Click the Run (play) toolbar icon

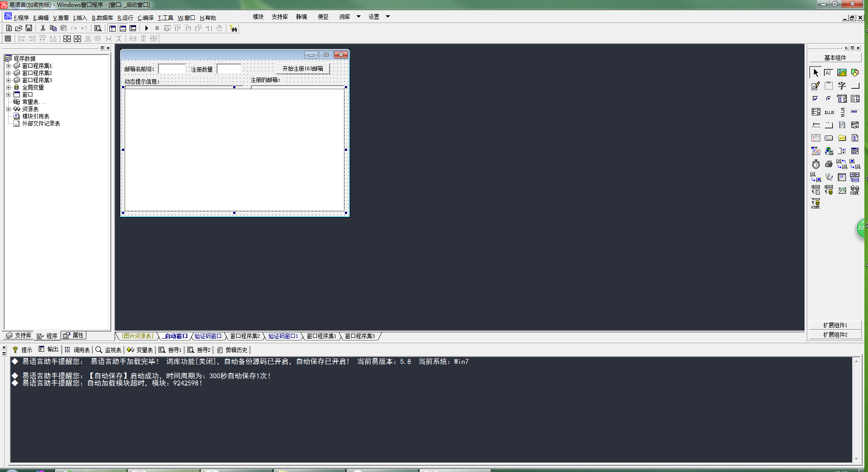[146, 28]
